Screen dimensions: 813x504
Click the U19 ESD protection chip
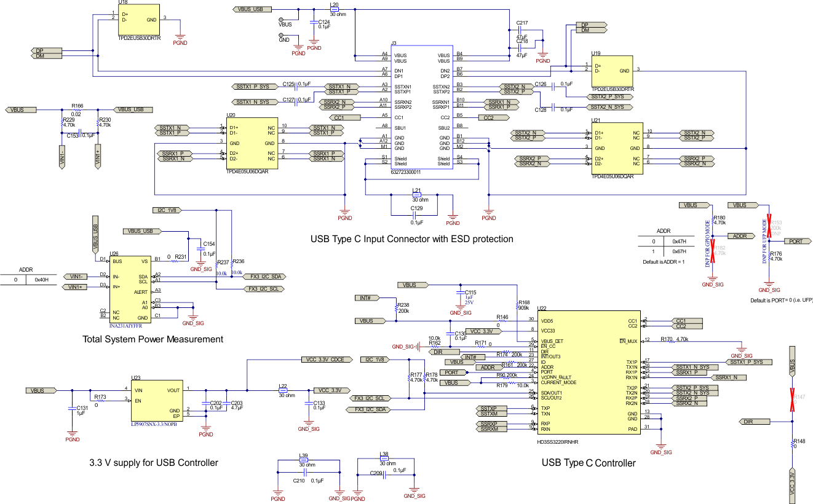[611, 70]
